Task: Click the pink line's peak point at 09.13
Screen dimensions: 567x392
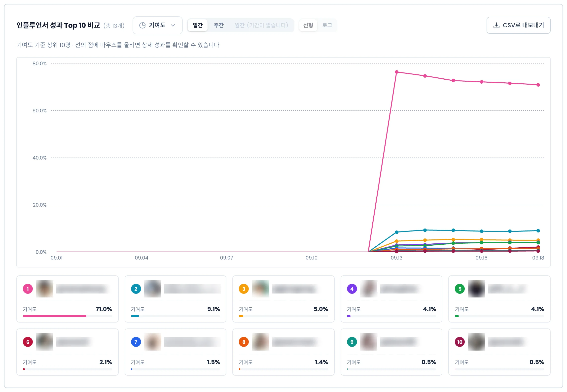Action: click(397, 72)
